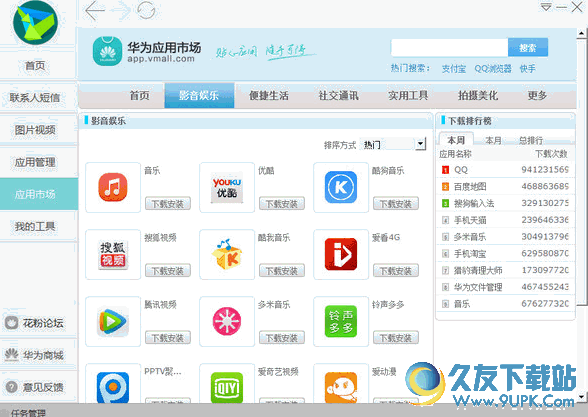Select the 首页 category tab
588x417 pixels.
(x=140, y=96)
